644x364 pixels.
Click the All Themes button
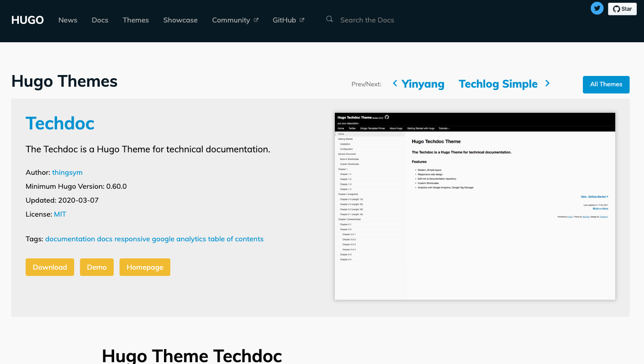[x=606, y=84]
